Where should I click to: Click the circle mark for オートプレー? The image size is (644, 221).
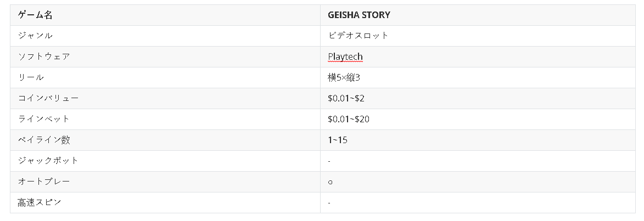(x=330, y=182)
